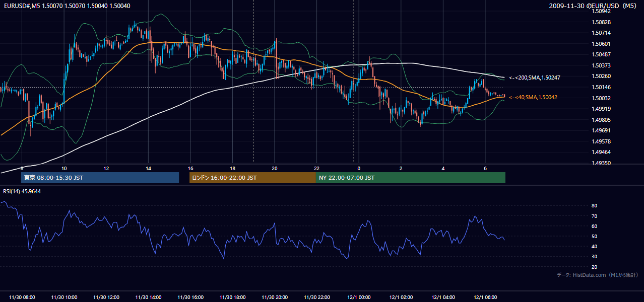644x302 pixels.
Task: Click price level 1.50942 on axis
Action: [x=601, y=11]
